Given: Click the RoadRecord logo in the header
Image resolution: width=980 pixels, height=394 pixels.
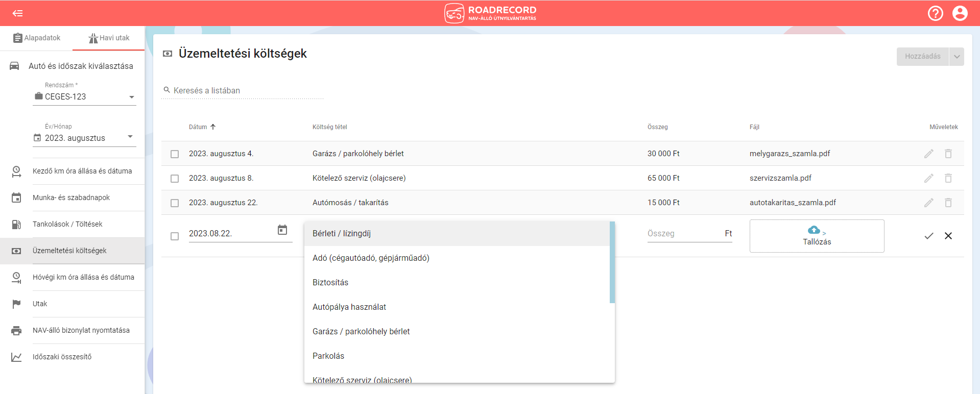Looking at the screenshot, I should (x=490, y=13).
